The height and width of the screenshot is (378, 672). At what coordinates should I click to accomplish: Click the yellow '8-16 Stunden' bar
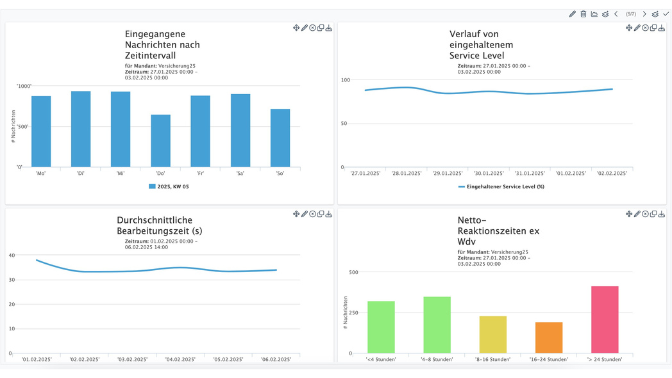click(493, 335)
